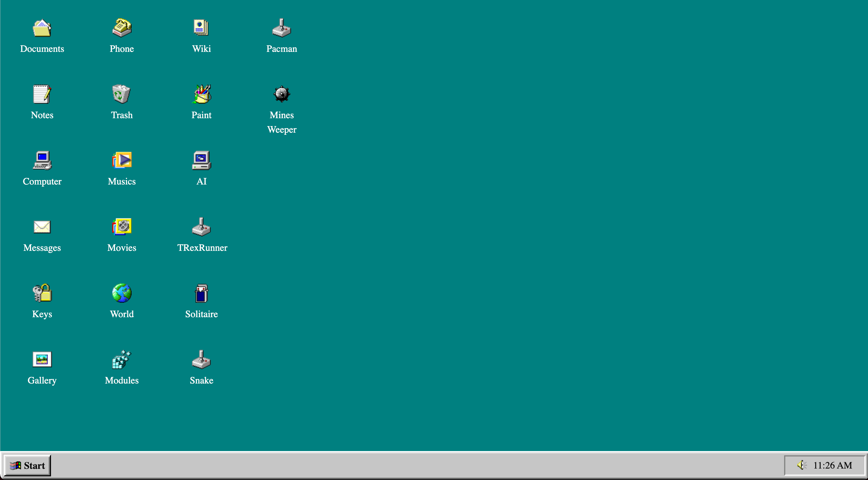Click the Paint application icon

click(201, 94)
